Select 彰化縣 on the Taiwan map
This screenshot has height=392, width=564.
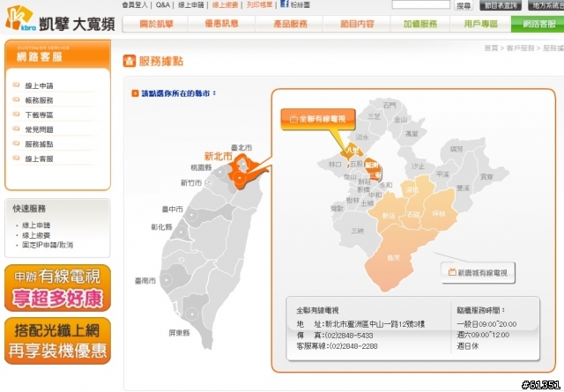click(162, 227)
